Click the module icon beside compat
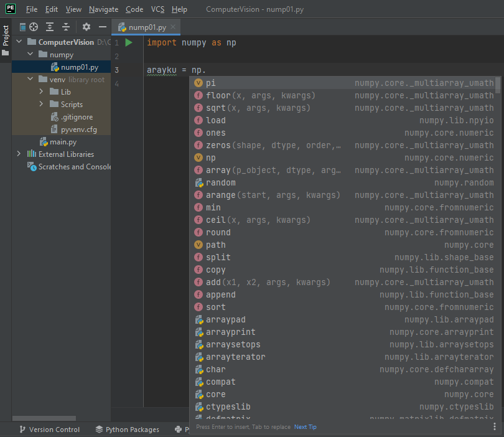Image resolution: width=504 pixels, height=437 pixels. (x=199, y=382)
